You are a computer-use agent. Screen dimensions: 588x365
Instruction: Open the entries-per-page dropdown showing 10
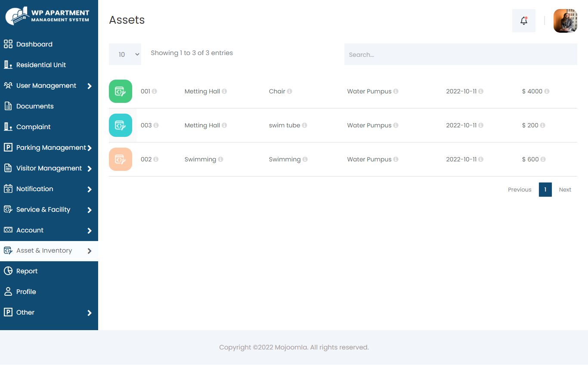pyautogui.click(x=125, y=54)
